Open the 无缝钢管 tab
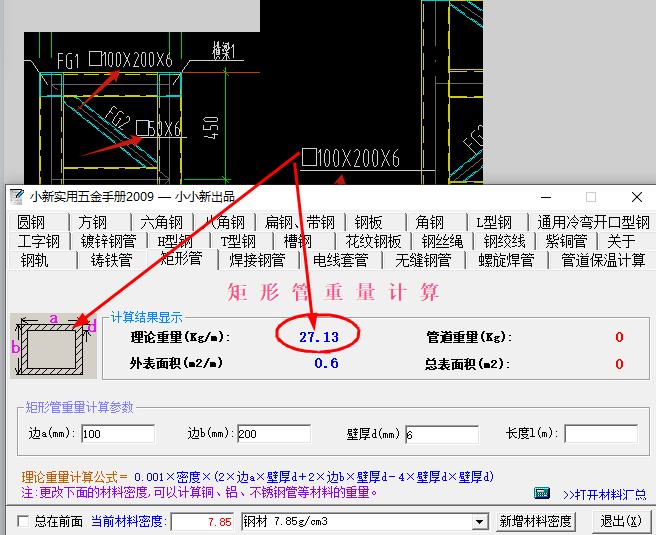Screen dimensions: 656x535 [x=423, y=260]
